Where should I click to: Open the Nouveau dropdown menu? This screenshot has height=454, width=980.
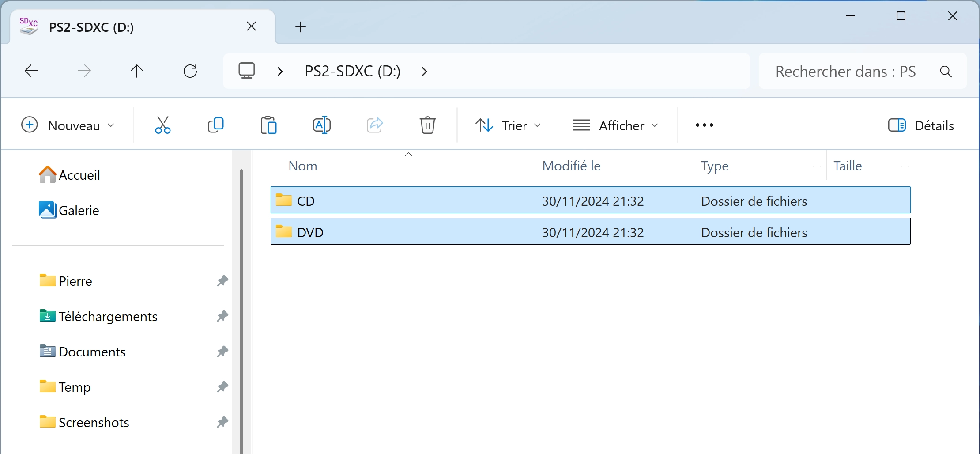click(68, 125)
